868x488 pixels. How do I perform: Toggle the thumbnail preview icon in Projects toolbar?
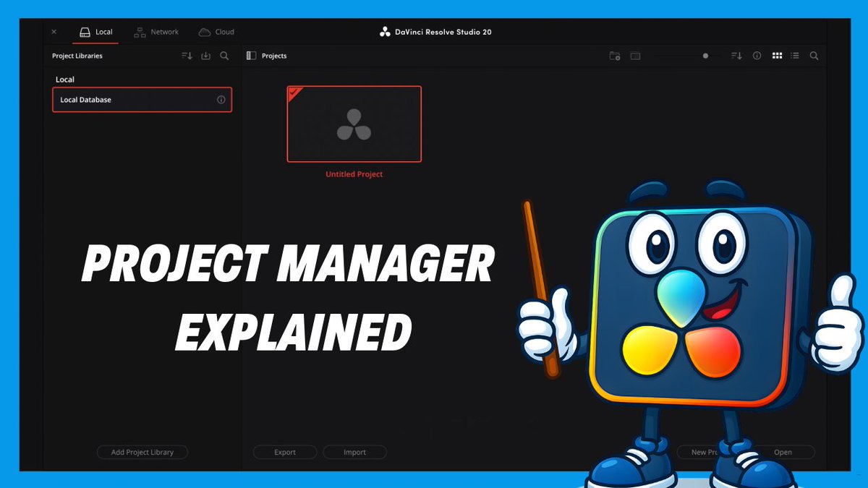click(635, 56)
